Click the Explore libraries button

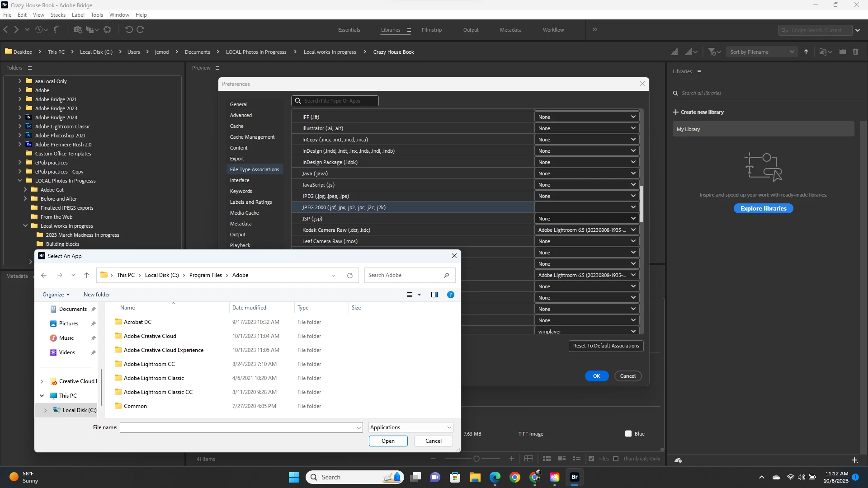click(x=763, y=208)
